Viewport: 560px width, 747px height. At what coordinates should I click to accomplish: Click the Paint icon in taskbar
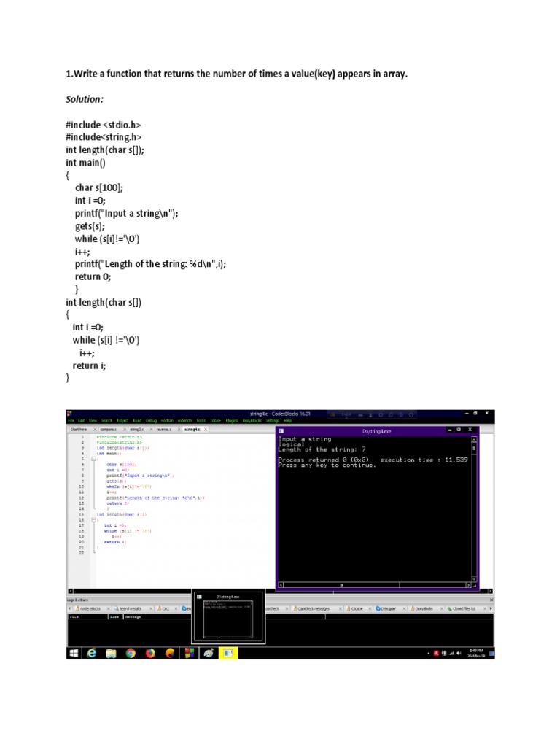tap(208, 653)
